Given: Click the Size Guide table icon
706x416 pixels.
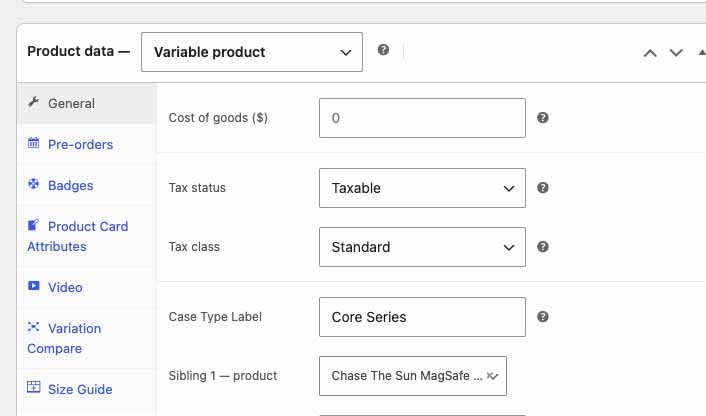Looking at the screenshot, I should (33, 387).
